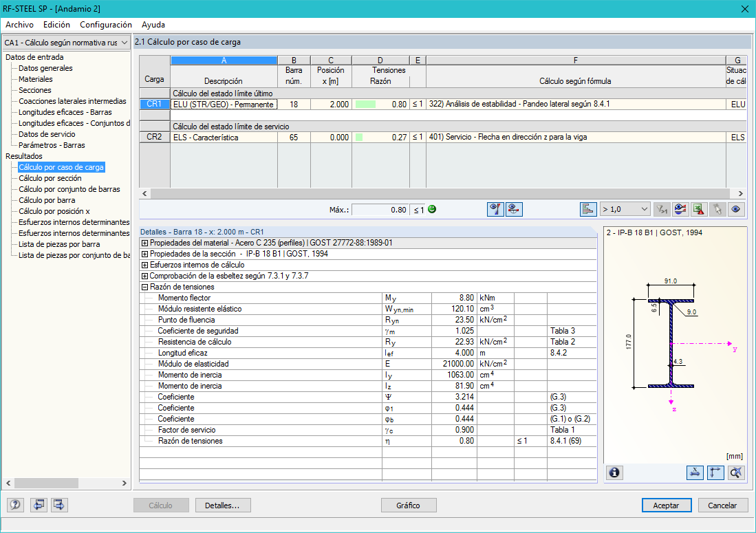Select Cálculo por sección item

tap(50, 178)
